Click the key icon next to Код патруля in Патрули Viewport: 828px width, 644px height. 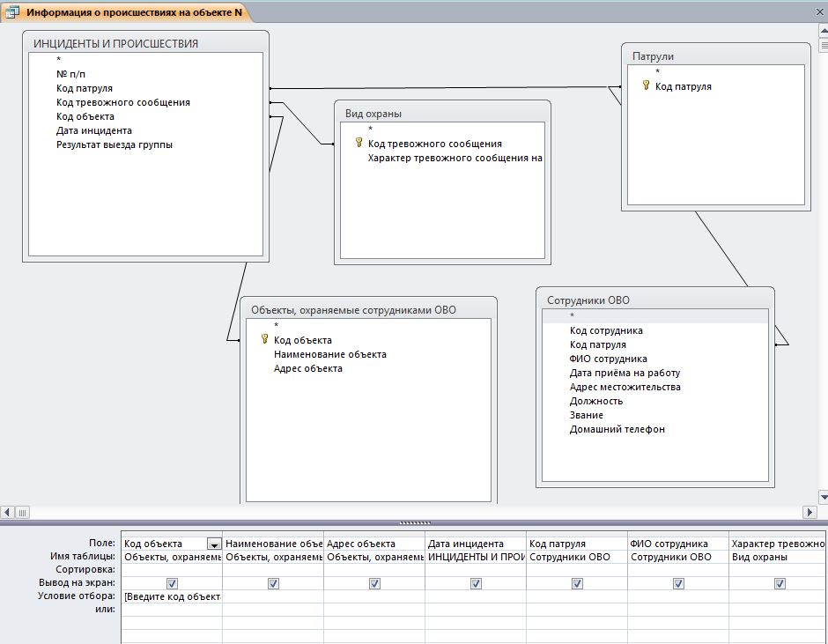point(646,85)
